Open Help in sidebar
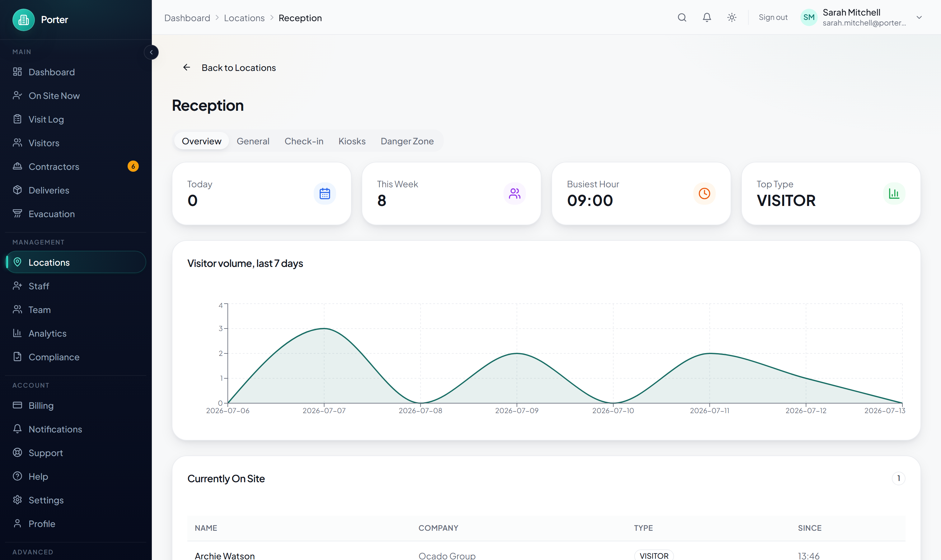The width and height of the screenshot is (941, 560). click(76, 477)
